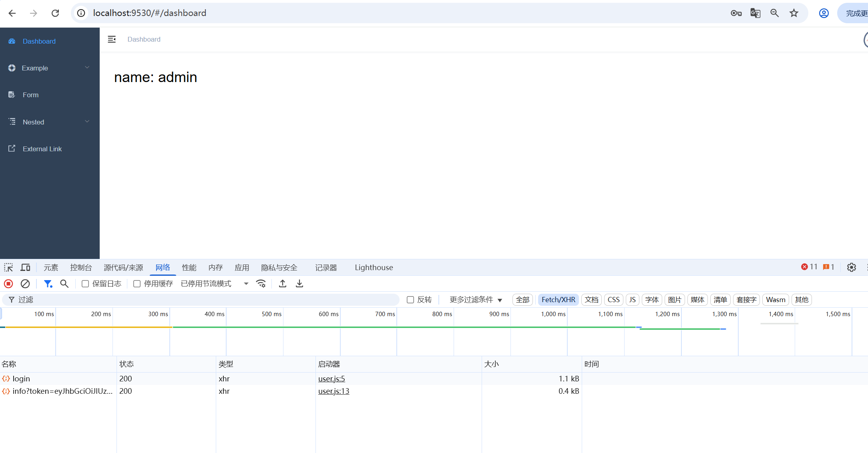Open network search with the magnifier icon
This screenshot has width=868, height=453.
(64, 284)
